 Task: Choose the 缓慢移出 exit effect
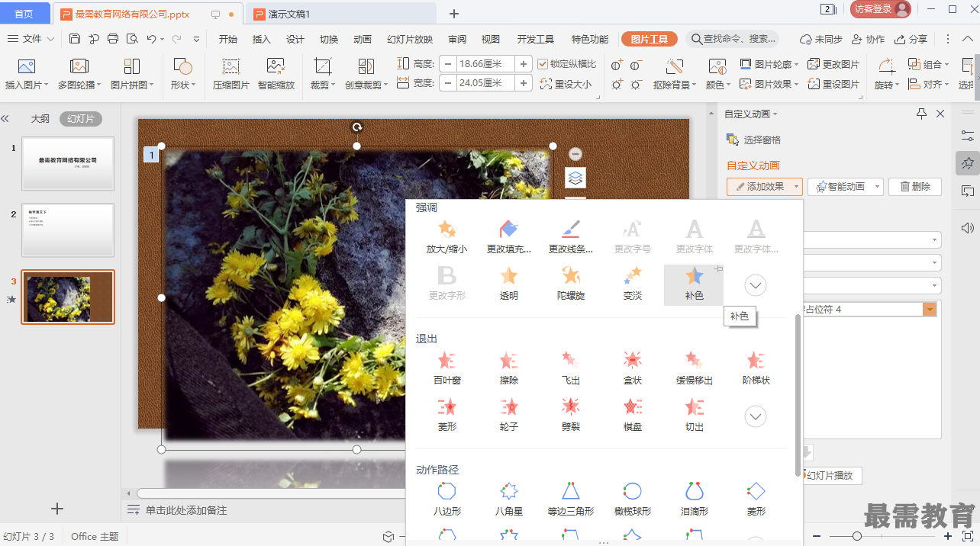(x=694, y=368)
